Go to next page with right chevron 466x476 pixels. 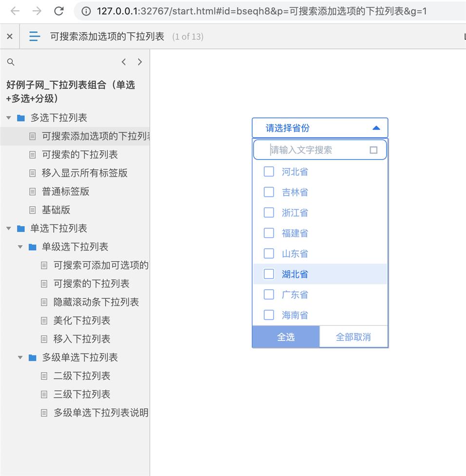tap(140, 62)
